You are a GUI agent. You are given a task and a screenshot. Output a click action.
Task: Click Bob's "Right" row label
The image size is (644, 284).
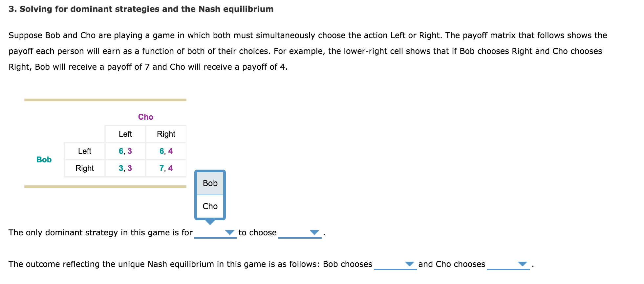(84, 168)
